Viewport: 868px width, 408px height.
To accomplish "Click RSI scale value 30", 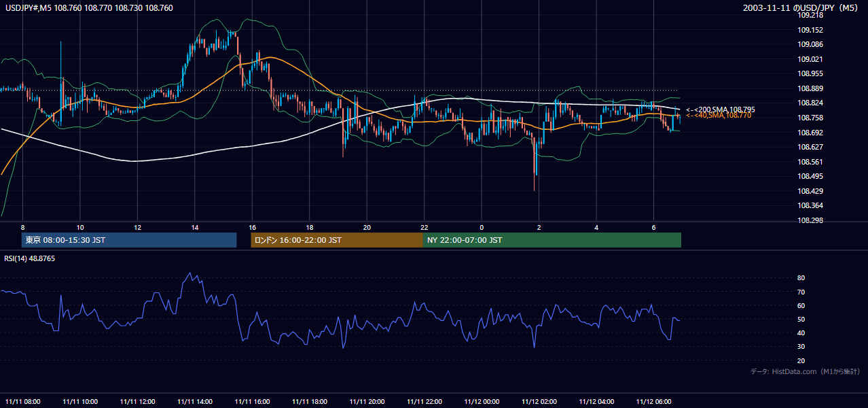I will 801,347.
